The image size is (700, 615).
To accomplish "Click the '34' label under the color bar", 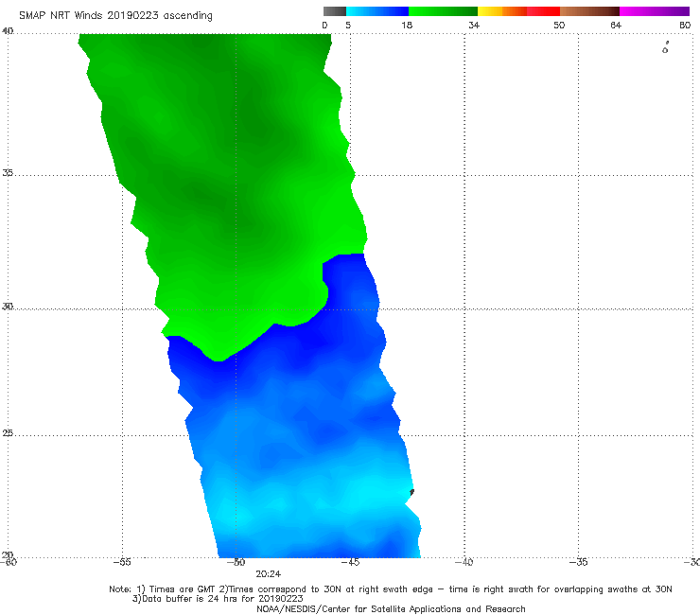I will pyautogui.click(x=474, y=26).
